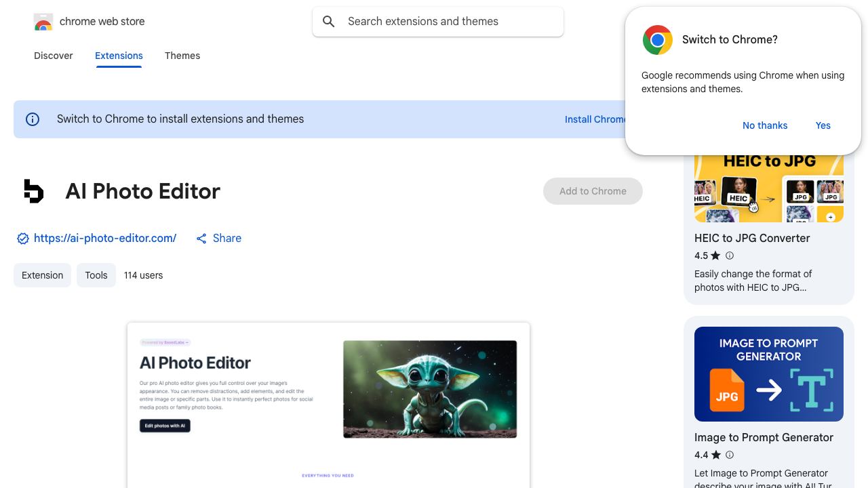Open the Image to Prompt Generator thumbnail
The image size is (868, 488).
(x=769, y=374)
